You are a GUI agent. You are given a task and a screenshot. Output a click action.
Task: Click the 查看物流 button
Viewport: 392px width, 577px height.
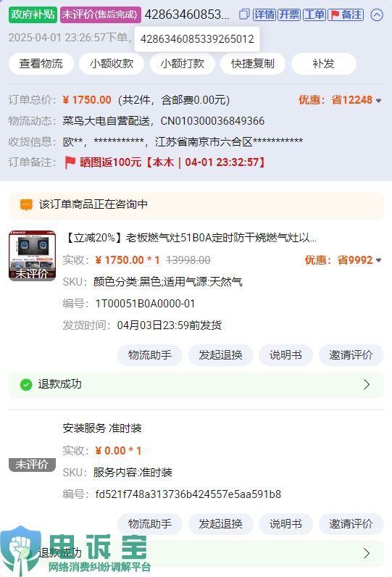[x=41, y=64]
